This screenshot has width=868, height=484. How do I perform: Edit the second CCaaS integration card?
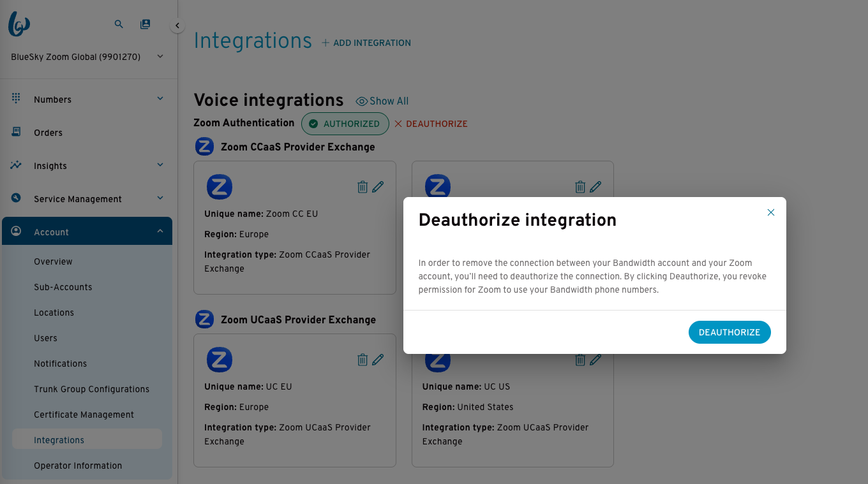point(595,186)
